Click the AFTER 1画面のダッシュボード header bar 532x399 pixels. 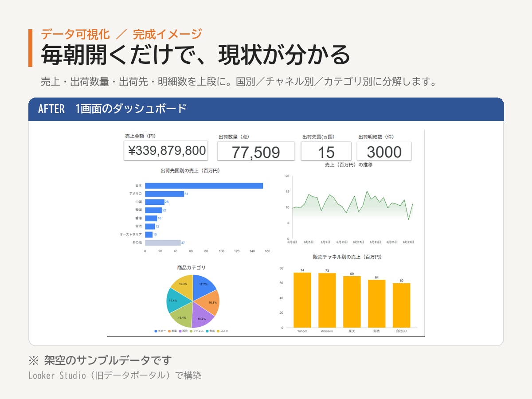pyautogui.click(x=266, y=109)
